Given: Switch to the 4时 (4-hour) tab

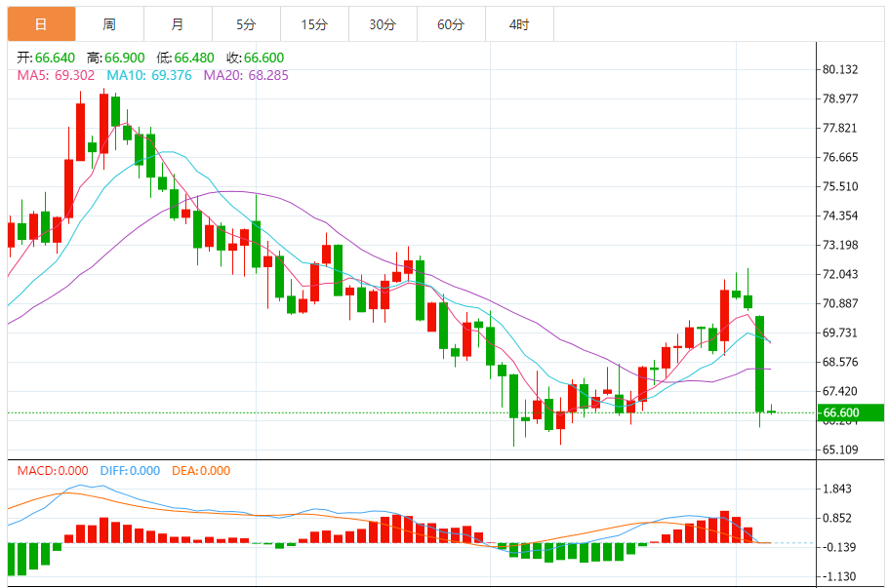Looking at the screenshot, I should [x=522, y=22].
